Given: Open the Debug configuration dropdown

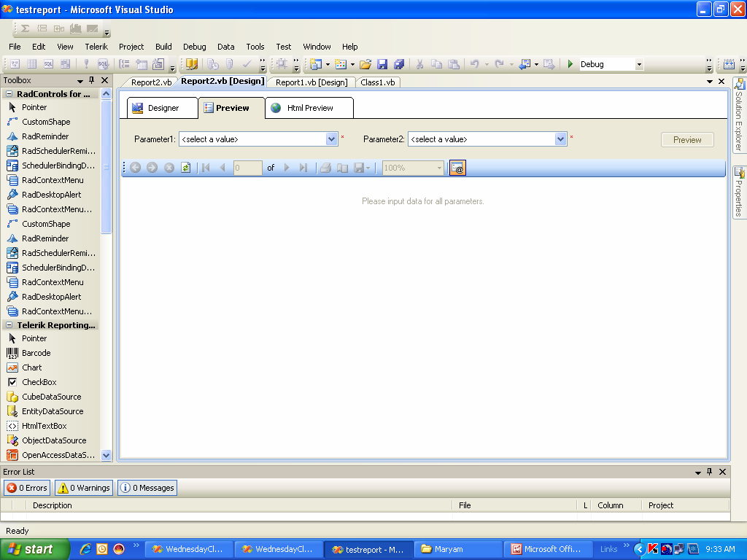Looking at the screenshot, I should coord(639,64).
